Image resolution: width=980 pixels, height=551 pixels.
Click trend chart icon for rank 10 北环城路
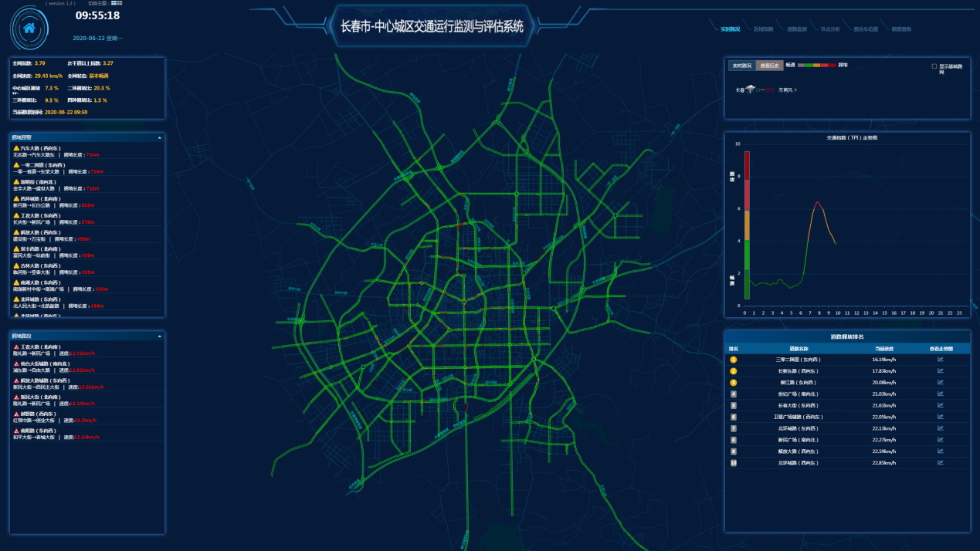point(940,463)
